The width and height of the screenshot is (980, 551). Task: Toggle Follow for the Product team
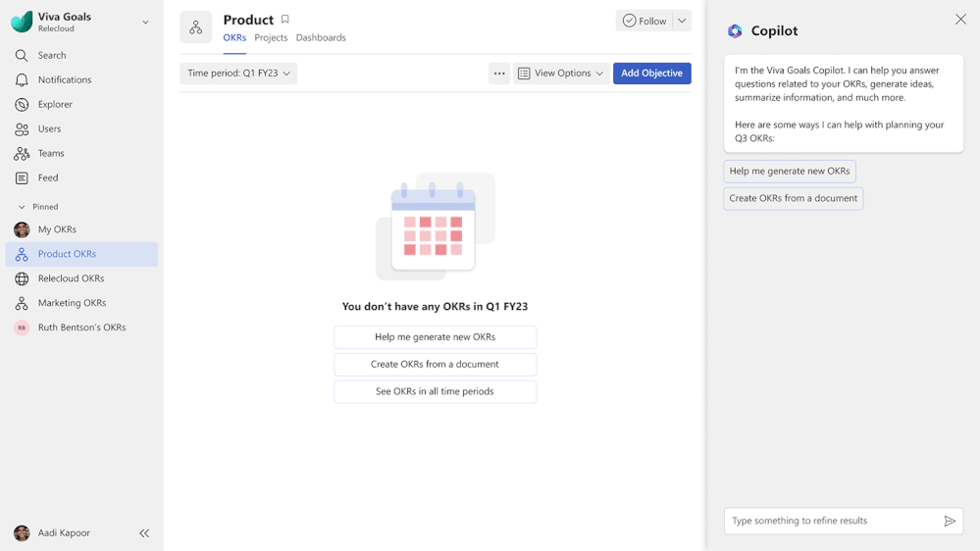point(645,21)
